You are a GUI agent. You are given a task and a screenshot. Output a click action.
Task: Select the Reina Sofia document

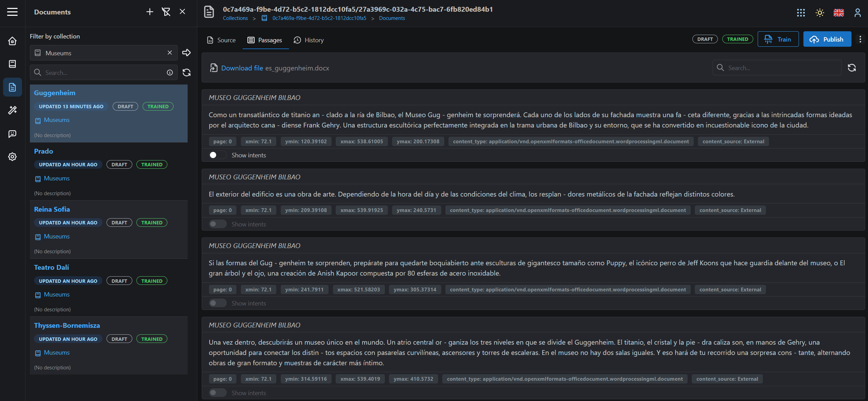coord(109,230)
